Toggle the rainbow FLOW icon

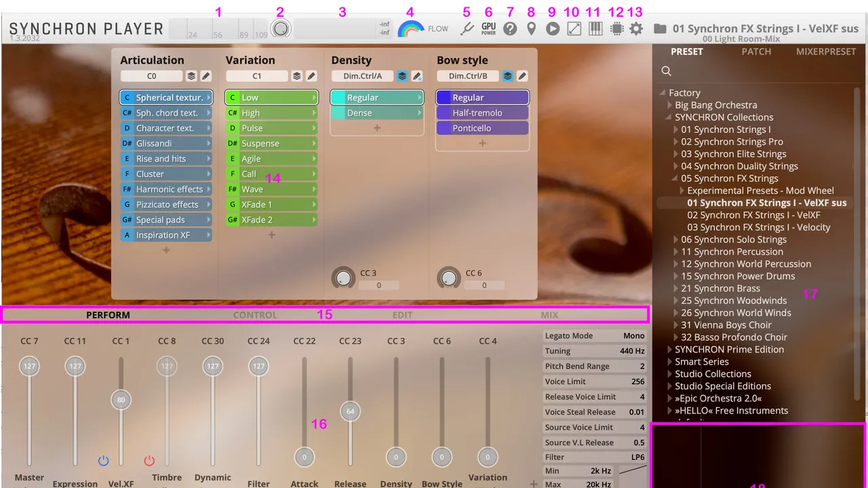[410, 29]
